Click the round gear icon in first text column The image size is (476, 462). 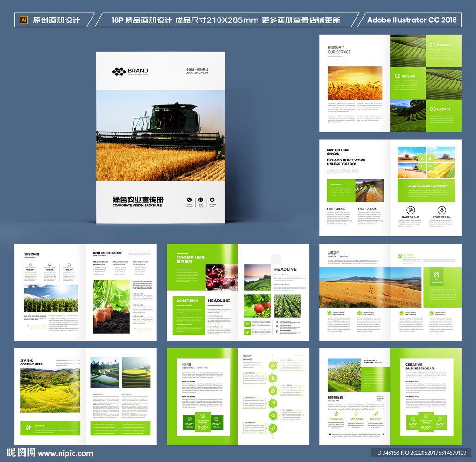[x=30, y=265]
